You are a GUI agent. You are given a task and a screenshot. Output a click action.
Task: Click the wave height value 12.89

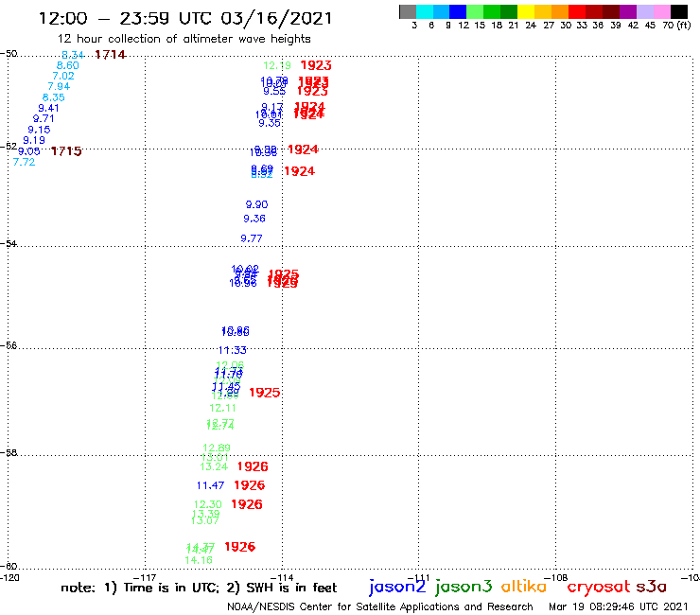click(217, 448)
